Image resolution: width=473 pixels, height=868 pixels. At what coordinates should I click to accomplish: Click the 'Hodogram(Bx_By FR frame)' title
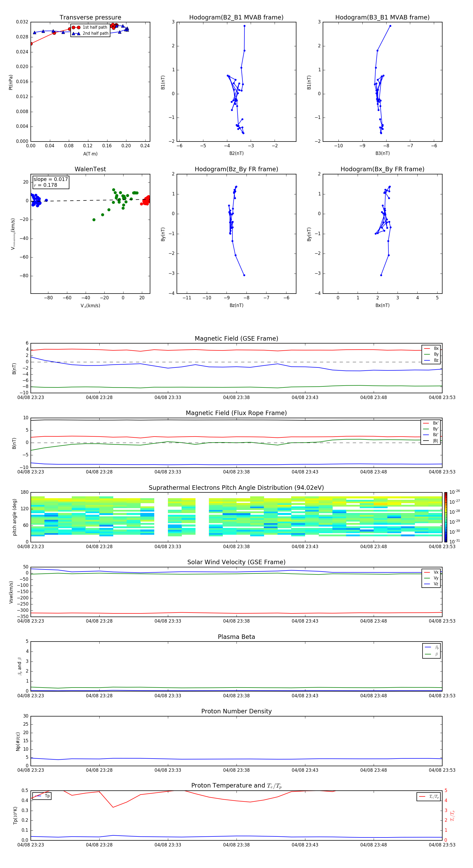point(382,169)
